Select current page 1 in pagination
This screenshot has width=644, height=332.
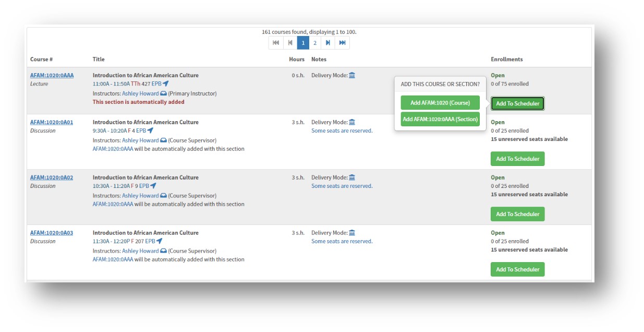303,43
